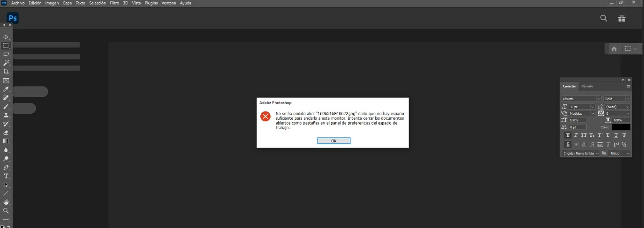Open the Archivo menu
This screenshot has width=644, height=228.
click(18, 3)
